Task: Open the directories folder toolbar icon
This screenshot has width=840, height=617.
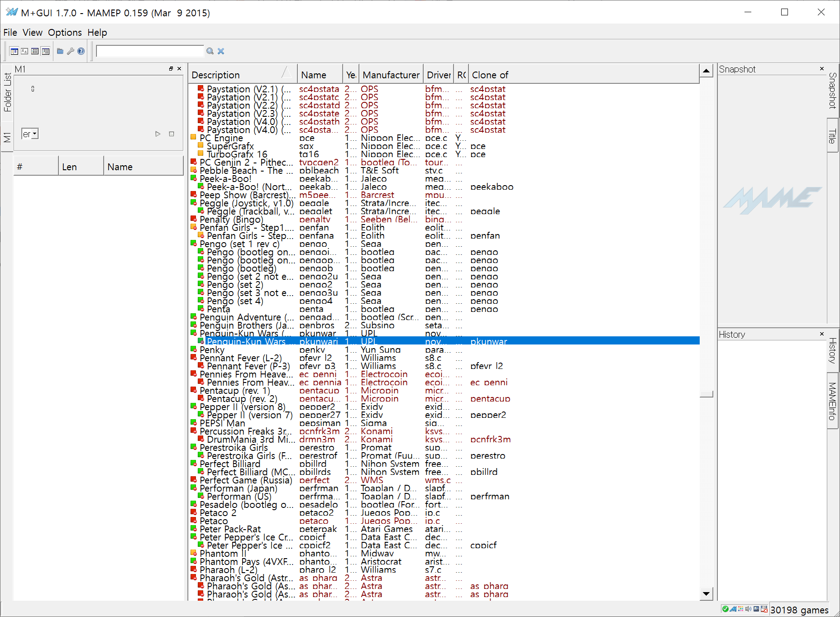Action: (60, 51)
